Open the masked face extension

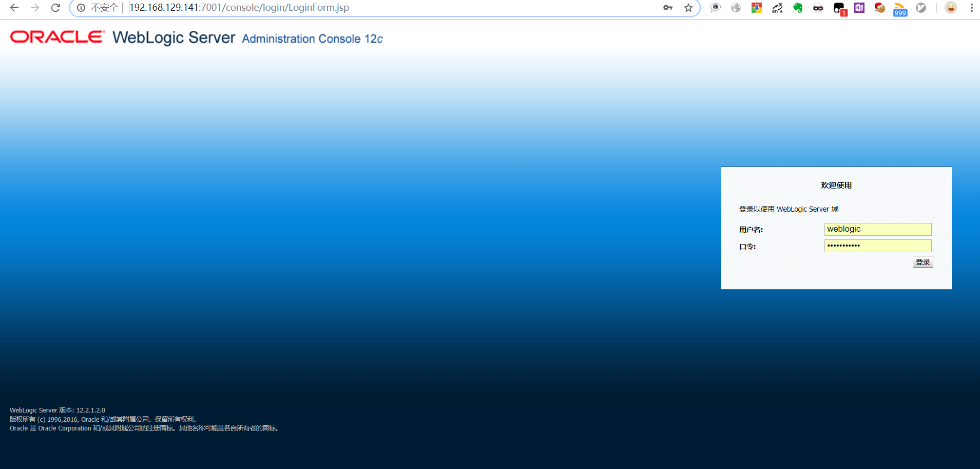818,8
